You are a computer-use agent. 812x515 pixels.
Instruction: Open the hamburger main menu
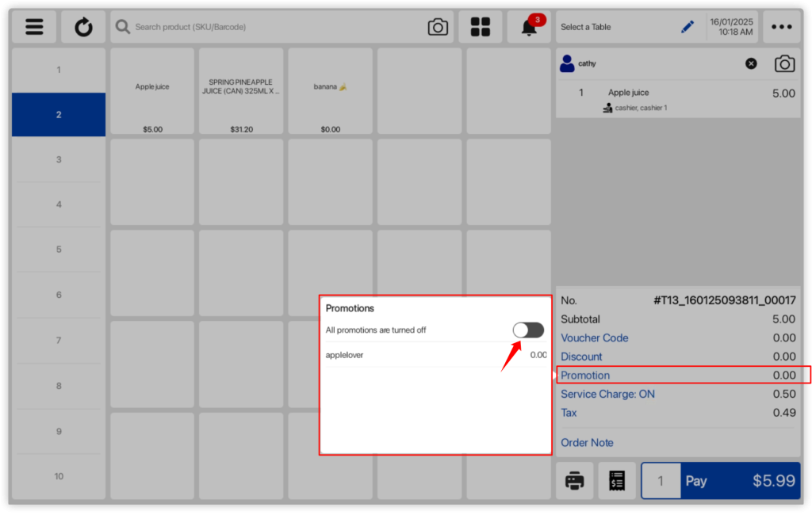[x=34, y=27]
